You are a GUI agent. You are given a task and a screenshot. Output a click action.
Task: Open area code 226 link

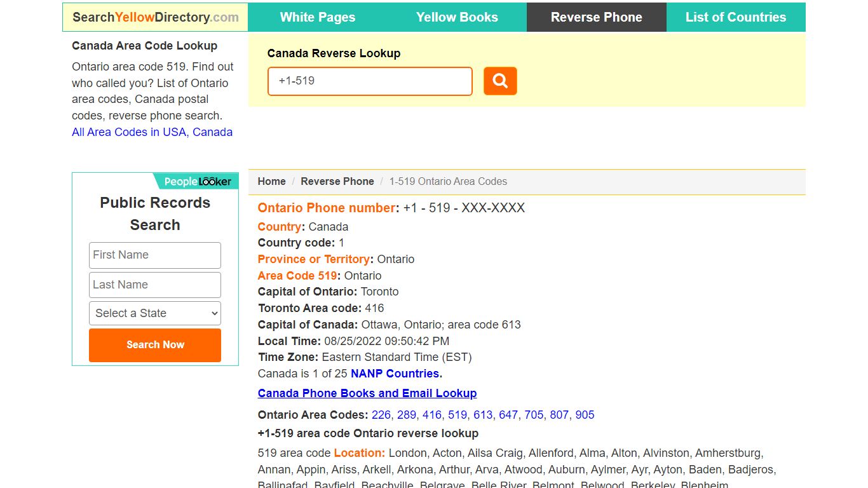tap(381, 415)
